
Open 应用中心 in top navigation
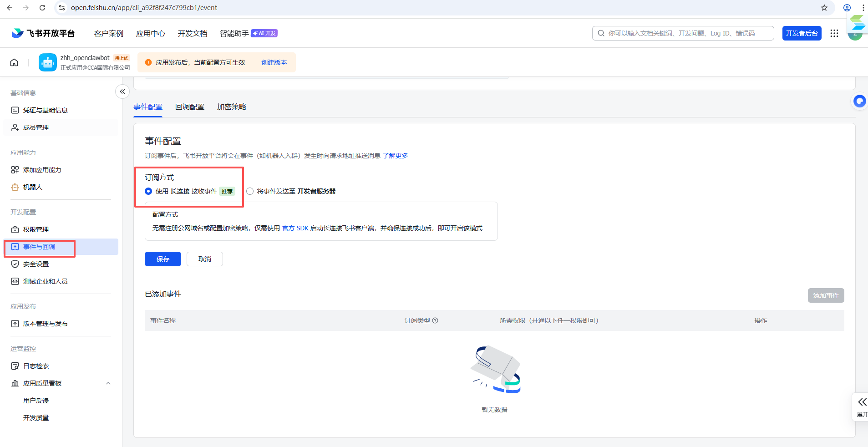coord(151,33)
